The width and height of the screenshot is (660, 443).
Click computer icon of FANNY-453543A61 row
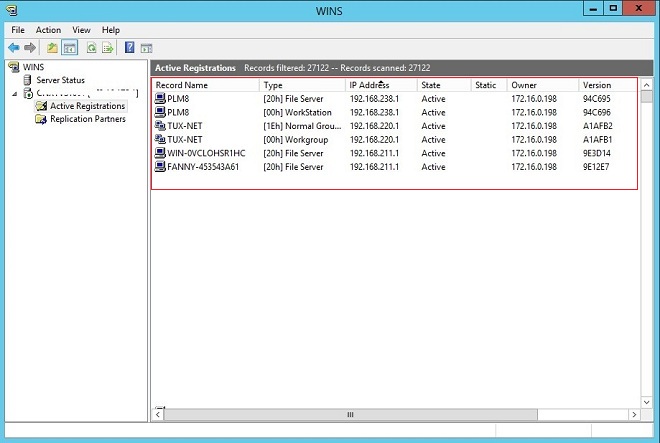(x=160, y=166)
